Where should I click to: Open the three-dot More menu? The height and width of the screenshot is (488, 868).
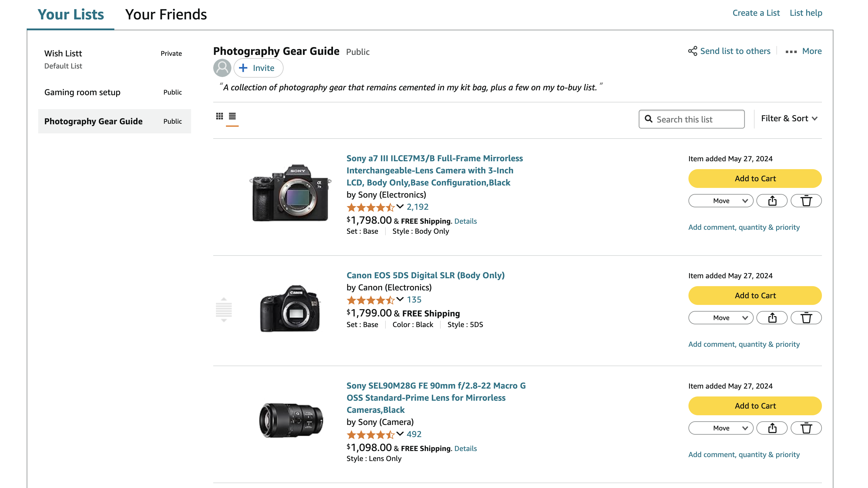coord(791,52)
